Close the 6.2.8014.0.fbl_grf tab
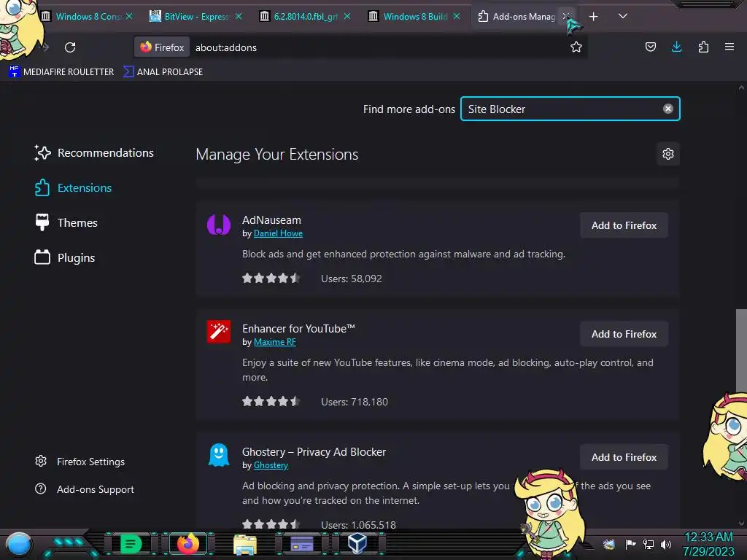Image resolution: width=747 pixels, height=560 pixels. (x=347, y=17)
